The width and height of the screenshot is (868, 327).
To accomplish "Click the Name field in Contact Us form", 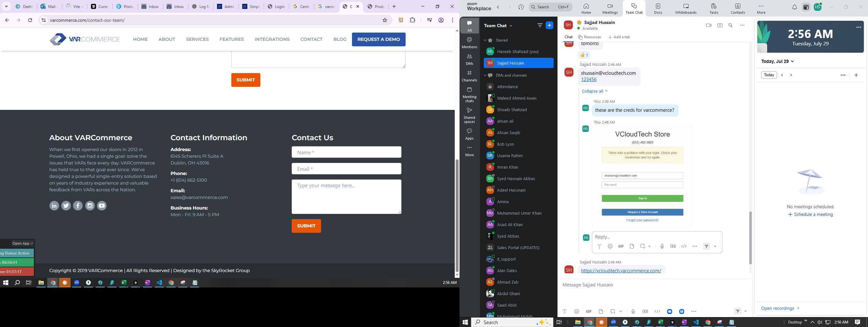I will point(346,152).
